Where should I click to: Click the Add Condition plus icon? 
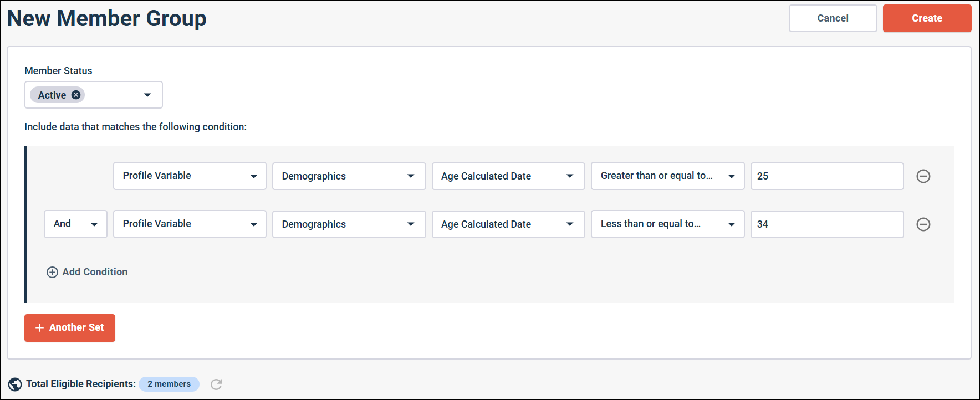click(x=52, y=272)
